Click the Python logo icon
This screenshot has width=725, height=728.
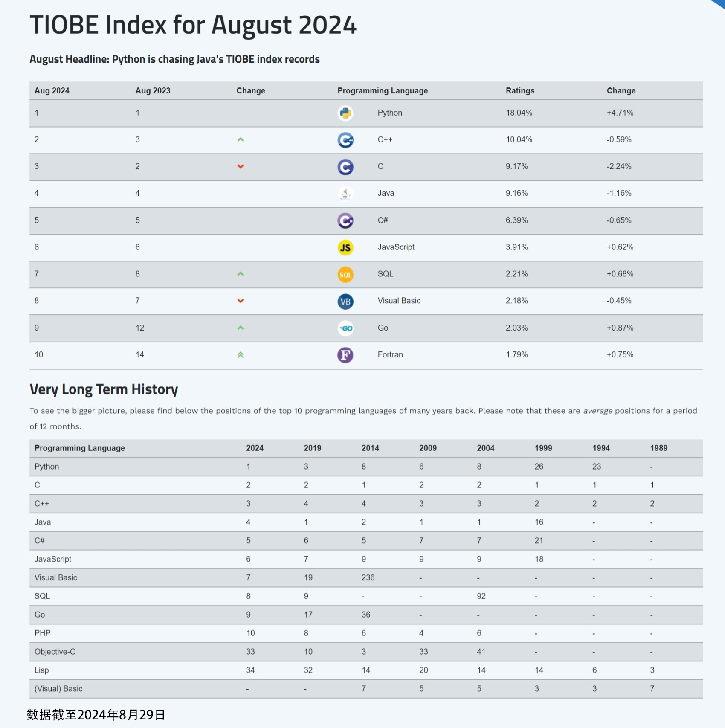tap(345, 113)
